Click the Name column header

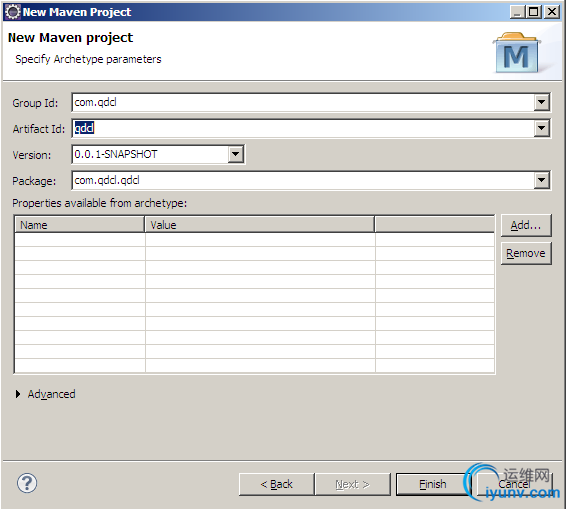pyautogui.click(x=79, y=225)
